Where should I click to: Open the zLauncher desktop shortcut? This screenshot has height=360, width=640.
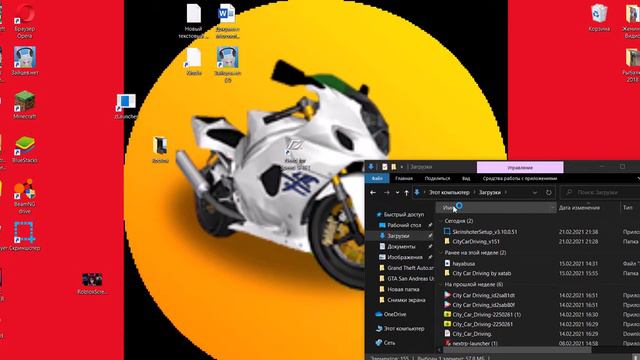(126, 106)
